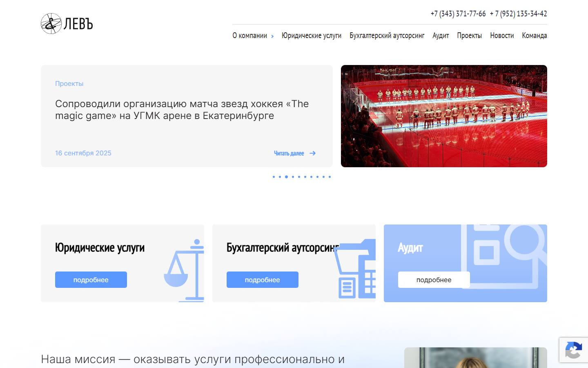Click the Бухгалтерский аутсорсинг card heading

pos(283,248)
